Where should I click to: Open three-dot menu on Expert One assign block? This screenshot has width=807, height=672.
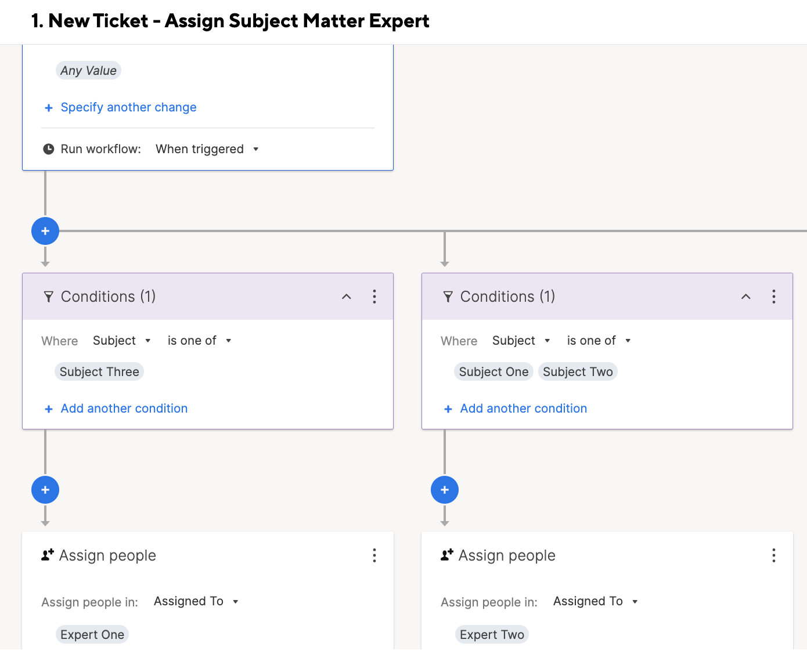click(374, 555)
